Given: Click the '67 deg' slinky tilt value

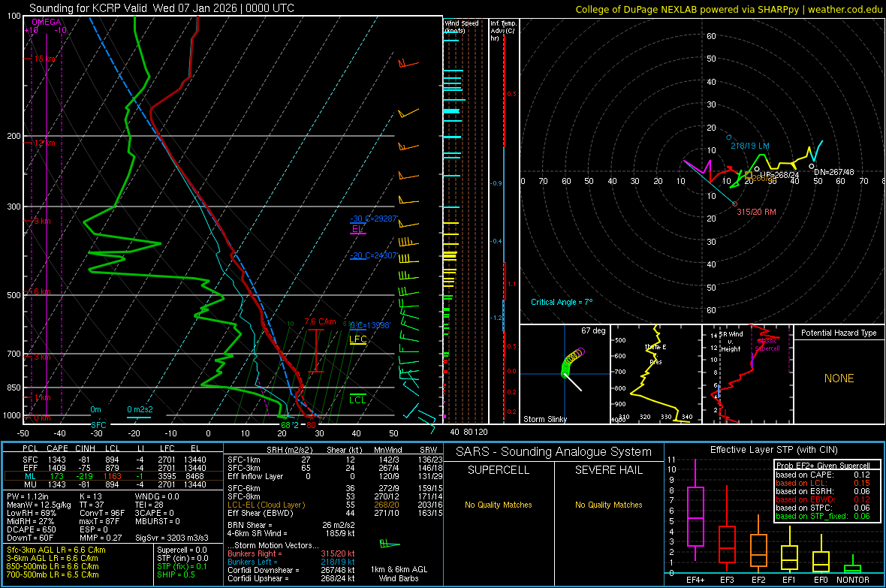Looking at the screenshot, I should pyautogui.click(x=593, y=330).
